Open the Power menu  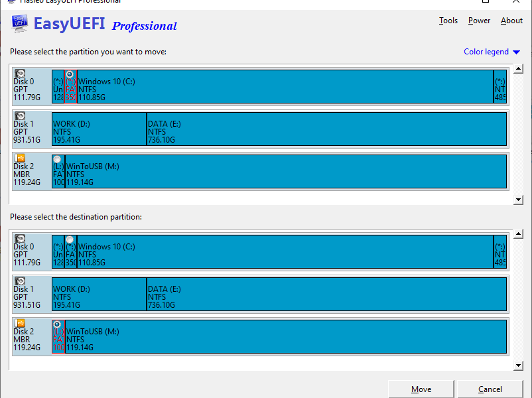pos(479,21)
